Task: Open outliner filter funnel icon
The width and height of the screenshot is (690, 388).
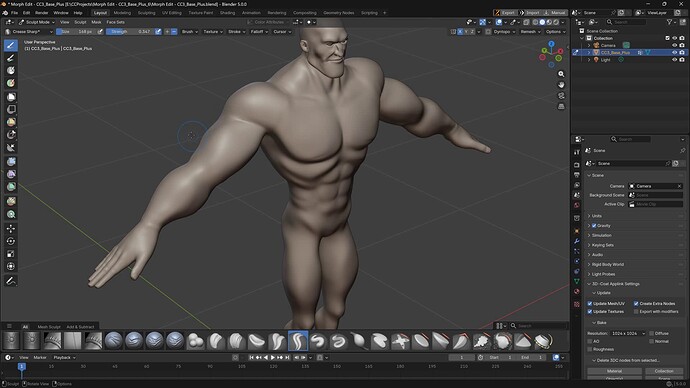Action: [669, 22]
